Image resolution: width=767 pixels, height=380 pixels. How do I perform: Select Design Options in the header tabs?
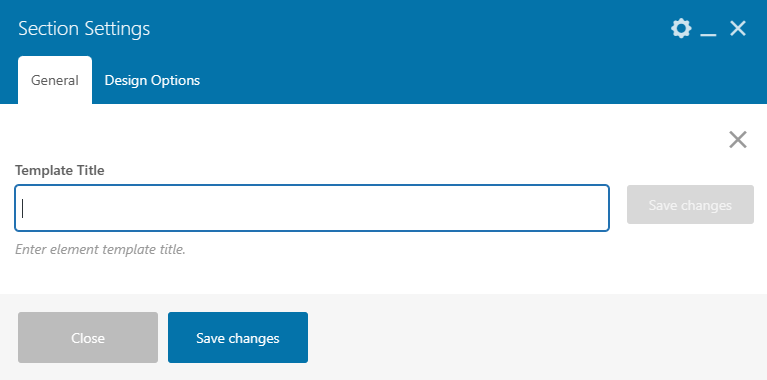click(152, 80)
